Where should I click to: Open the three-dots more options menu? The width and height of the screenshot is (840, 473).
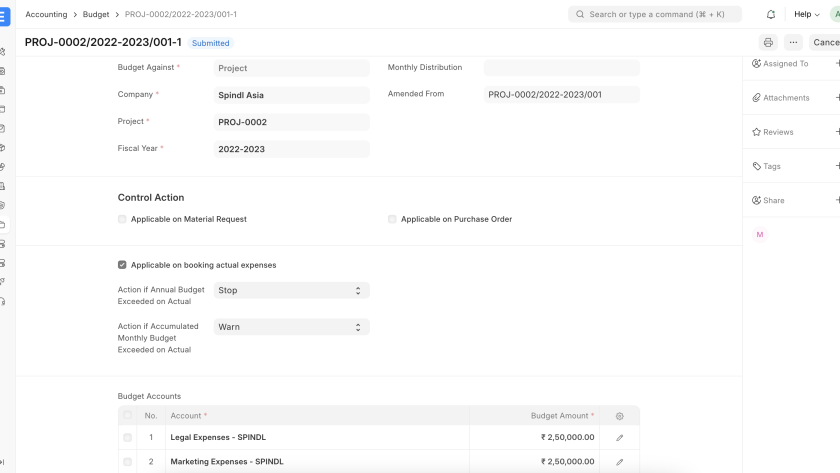793,43
